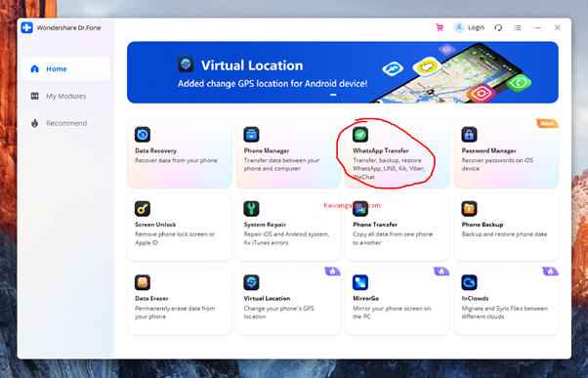Click the Recommend flame icon
The height and width of the screenshot is (378, 588).
(34, 123)
